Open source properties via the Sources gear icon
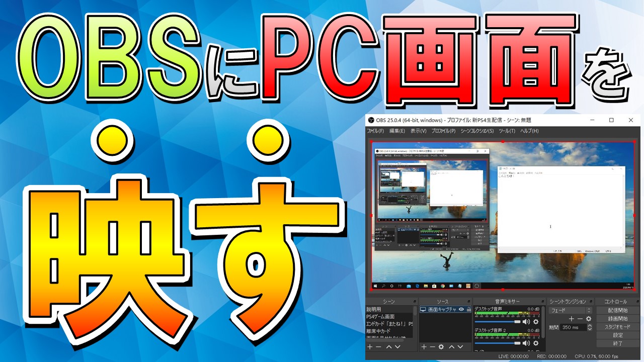The image size is (644, 362). coord(441,347)
